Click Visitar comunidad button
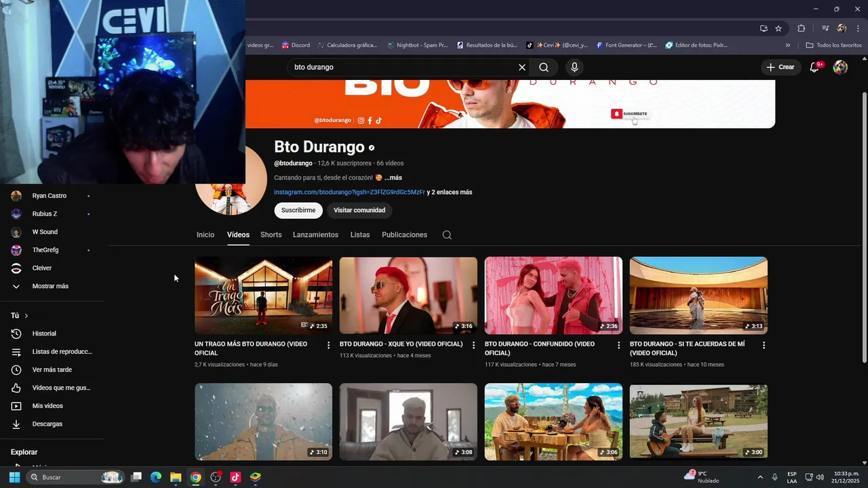 pyautogui.click(x=359, y=210)
